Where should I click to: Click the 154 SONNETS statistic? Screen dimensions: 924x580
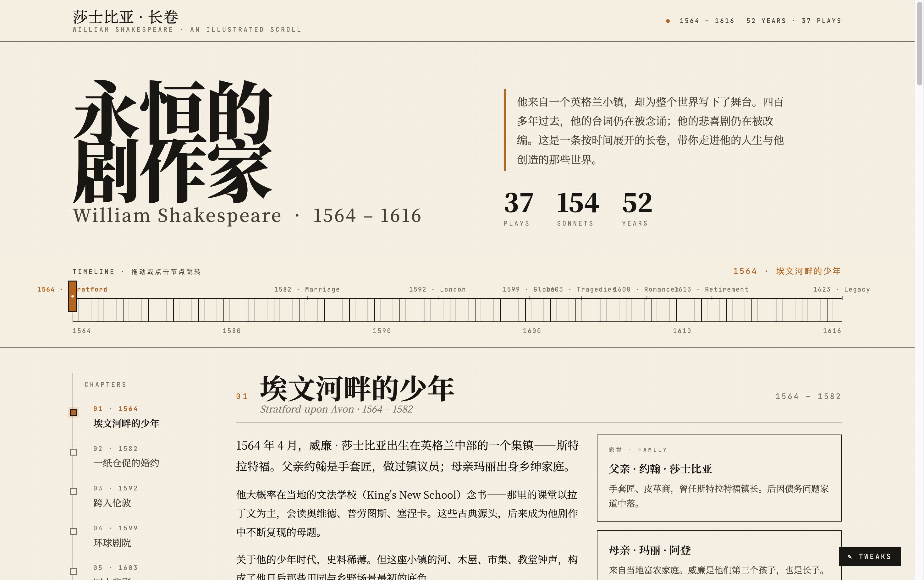point(578,209)
